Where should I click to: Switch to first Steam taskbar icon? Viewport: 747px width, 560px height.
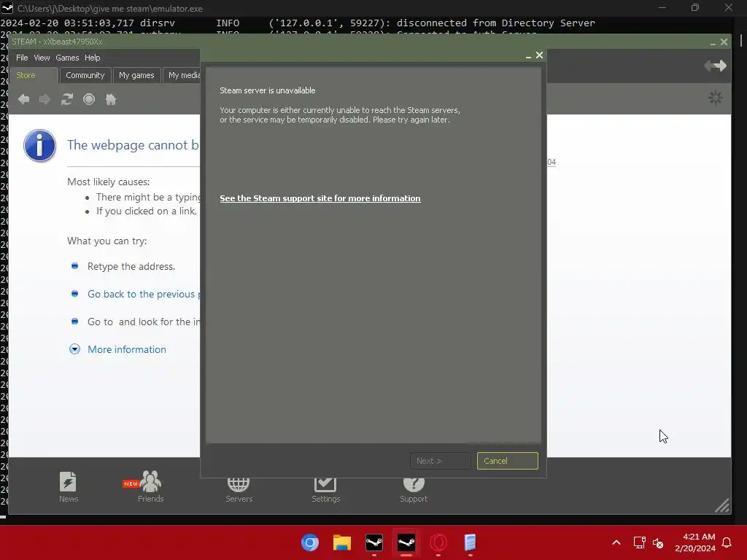point(374,542)
